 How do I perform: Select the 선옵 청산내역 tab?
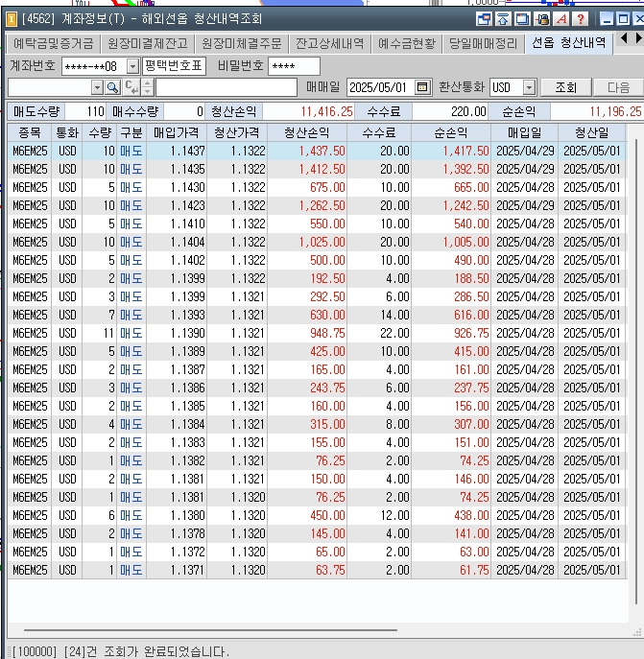tap(569, 43)
